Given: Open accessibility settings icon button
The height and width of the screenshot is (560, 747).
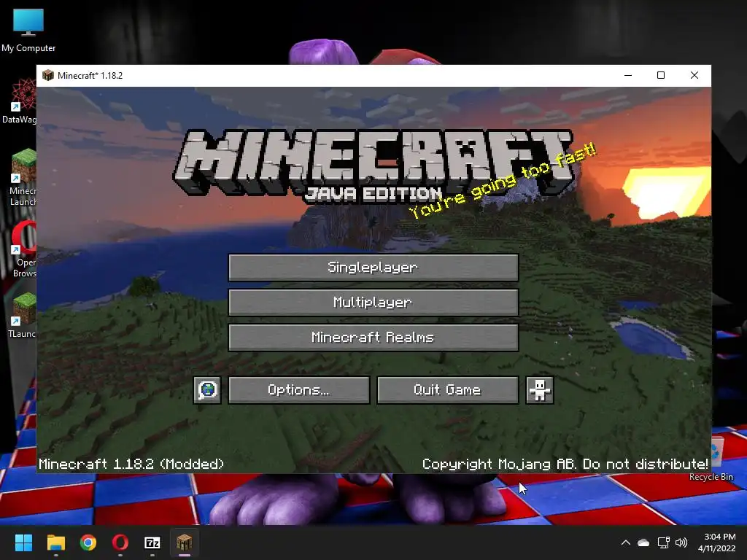Looking at the screenshot, I should click(x=539, y=390).
